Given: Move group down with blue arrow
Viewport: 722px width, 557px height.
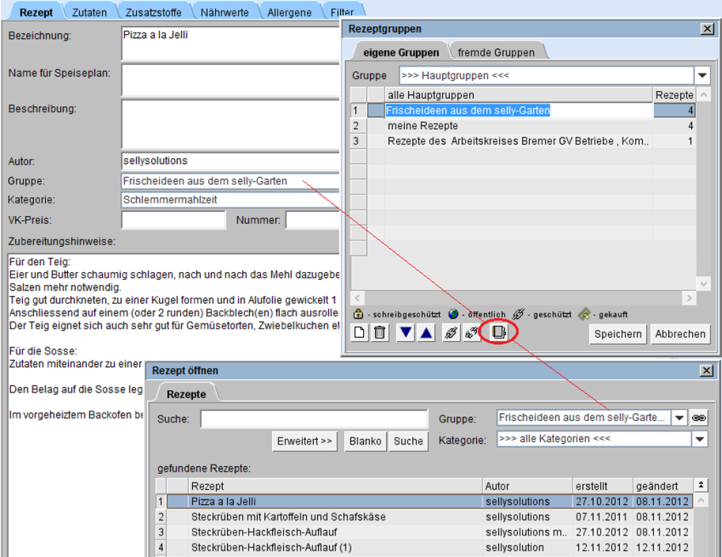Looking at the screenshot, I should 405,333.
